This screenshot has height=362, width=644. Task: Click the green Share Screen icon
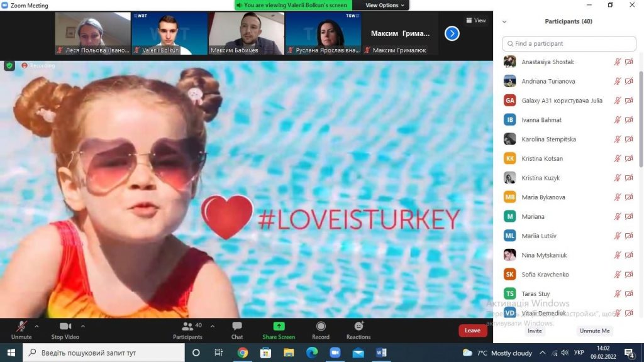point(279,327)
